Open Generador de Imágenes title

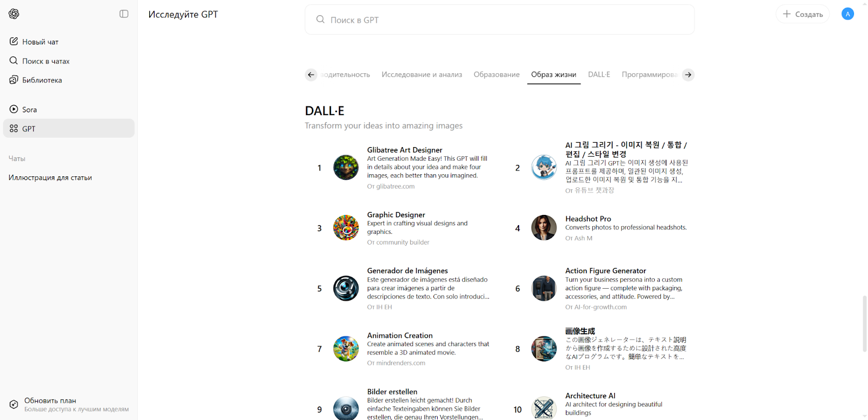[x=407, y=271]
